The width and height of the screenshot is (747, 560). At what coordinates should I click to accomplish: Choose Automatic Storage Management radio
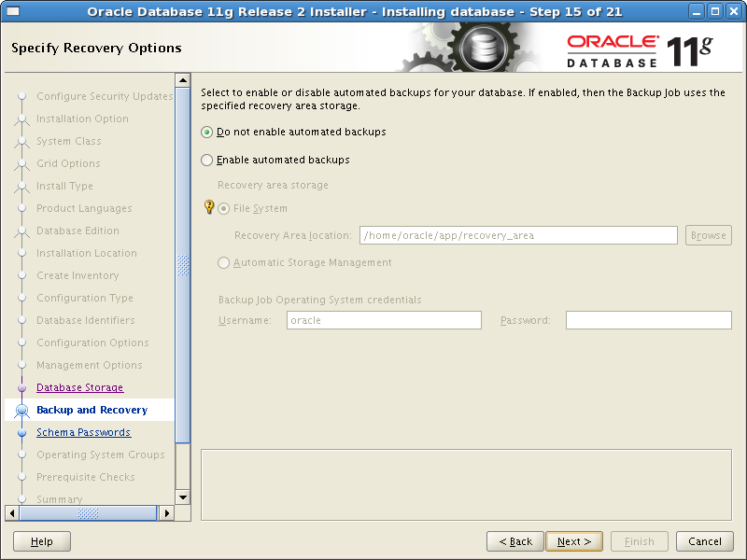(223, 263)
